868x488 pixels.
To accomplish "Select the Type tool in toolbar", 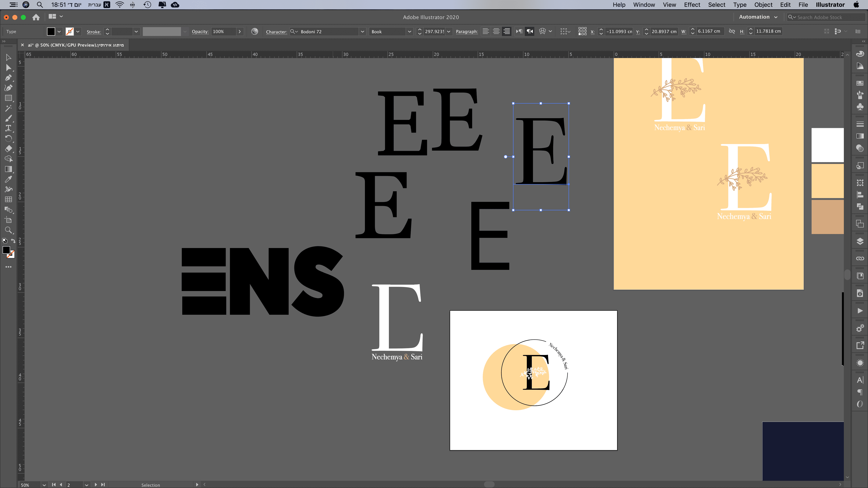I will 8,128.
